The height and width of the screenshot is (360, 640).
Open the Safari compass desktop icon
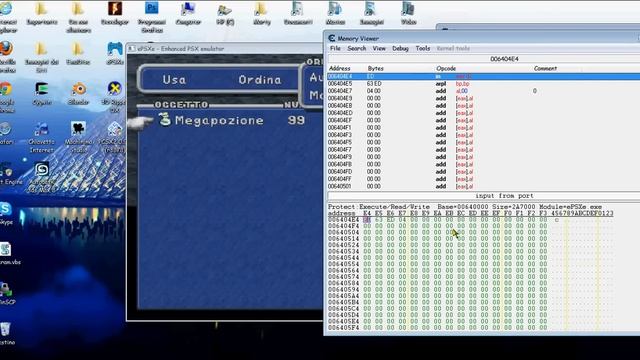coord(5,129)
